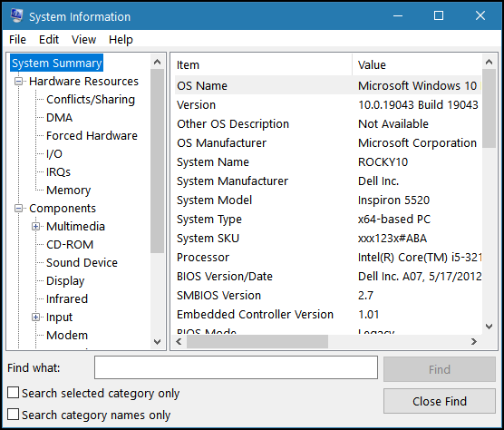Select I/O in the tree
Viewport: 504px width, 430px height.
(54, 154)
